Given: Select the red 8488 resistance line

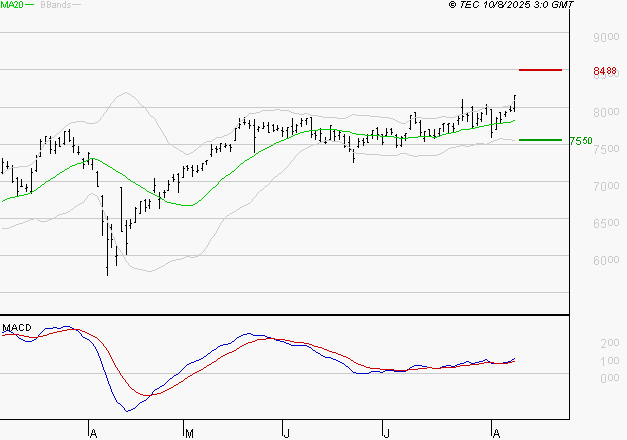Looking at the screenshot, I should (x=540, y=70).
